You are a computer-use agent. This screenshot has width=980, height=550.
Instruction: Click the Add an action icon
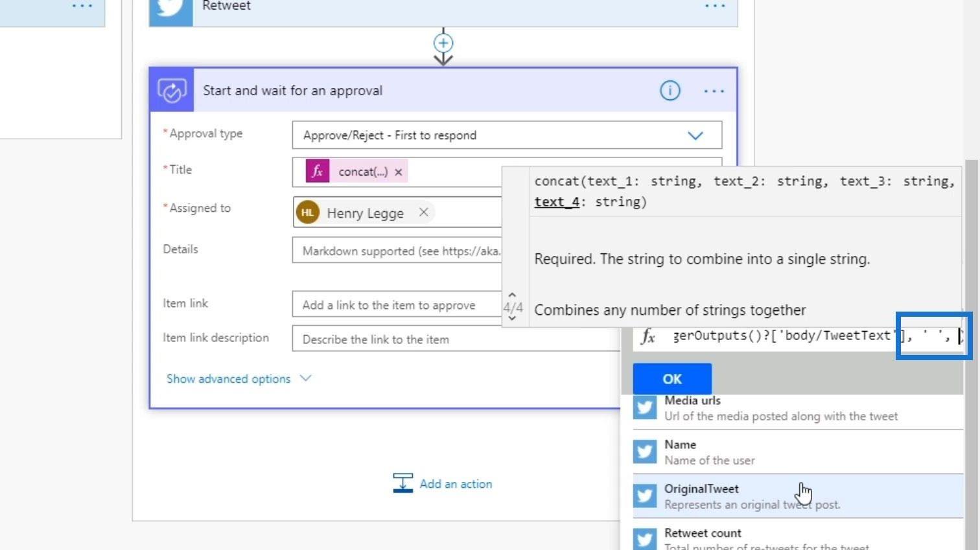pos(402,483)
